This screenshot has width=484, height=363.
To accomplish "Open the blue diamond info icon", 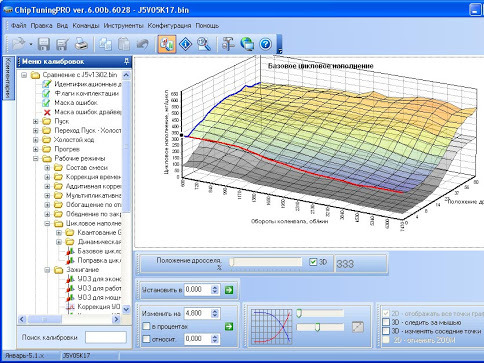I will [185, 44].
